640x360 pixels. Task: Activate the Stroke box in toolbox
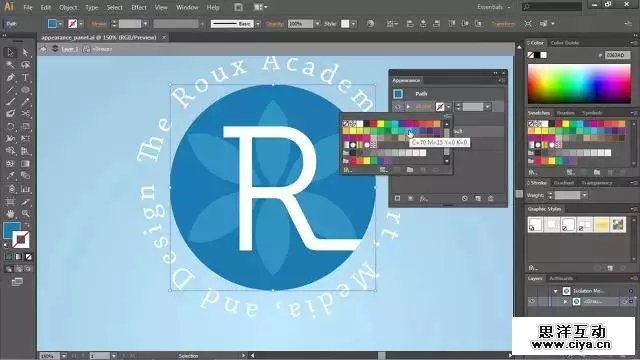(x=20, y=240)
